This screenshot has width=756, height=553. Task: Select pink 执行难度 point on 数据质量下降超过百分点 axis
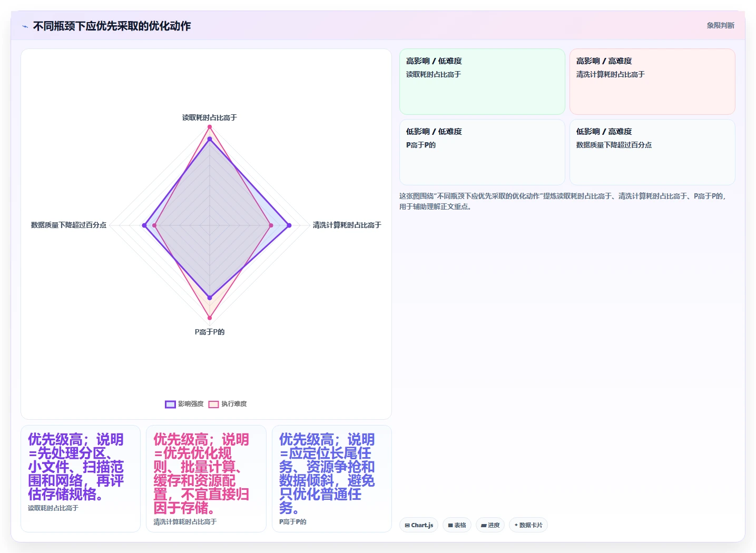154,225
